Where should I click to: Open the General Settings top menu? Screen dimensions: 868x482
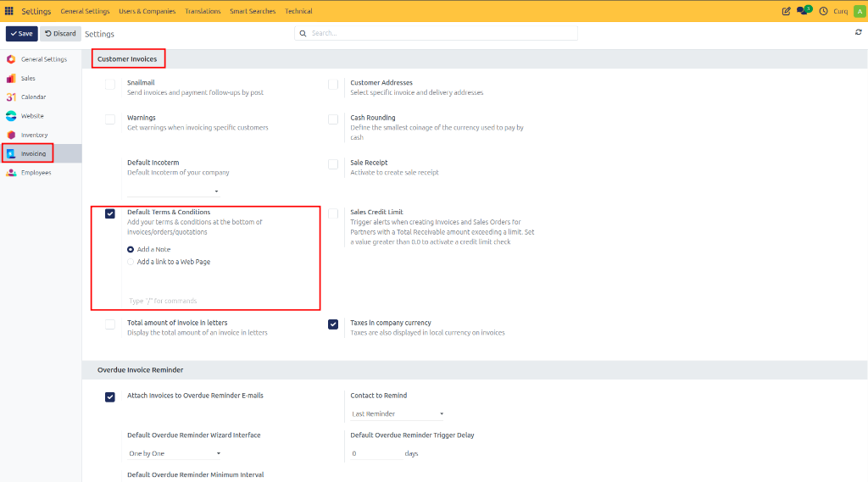tap(85, 11)
